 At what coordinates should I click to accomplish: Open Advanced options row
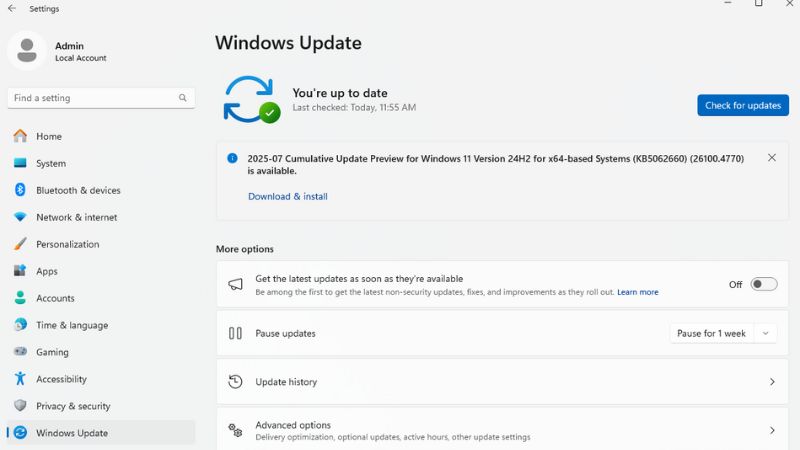[x=503, y=430]
